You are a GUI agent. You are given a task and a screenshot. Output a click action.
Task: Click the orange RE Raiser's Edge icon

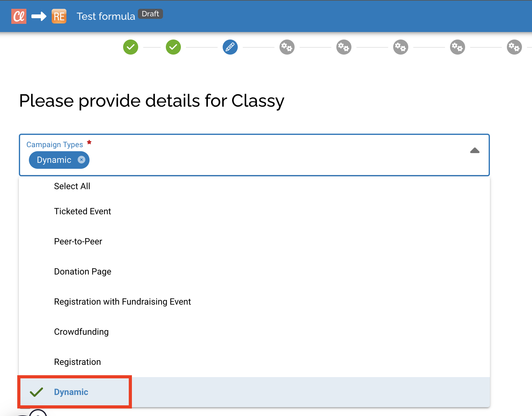click(59, 16)
